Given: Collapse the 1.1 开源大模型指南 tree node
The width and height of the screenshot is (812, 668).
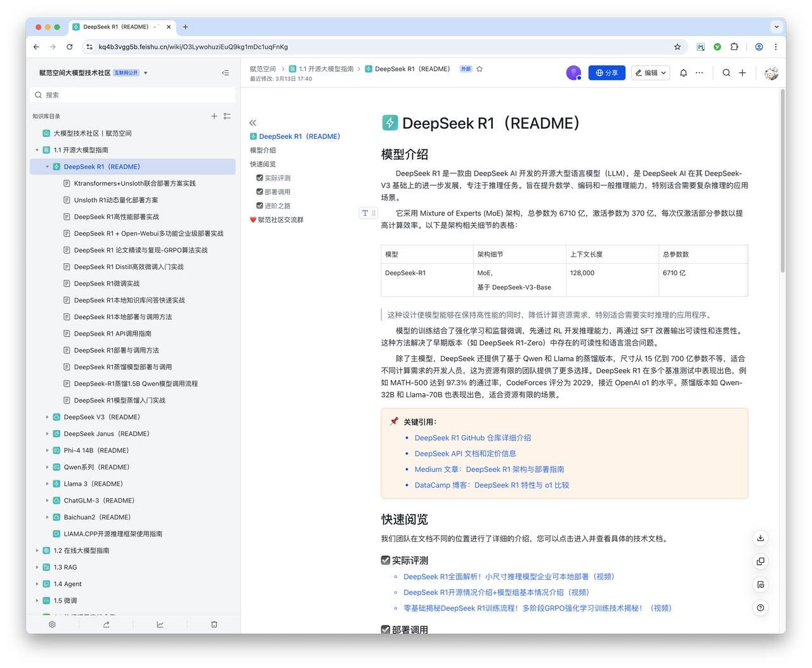Looking at the screenshot, I should click(x=37, y=150).
